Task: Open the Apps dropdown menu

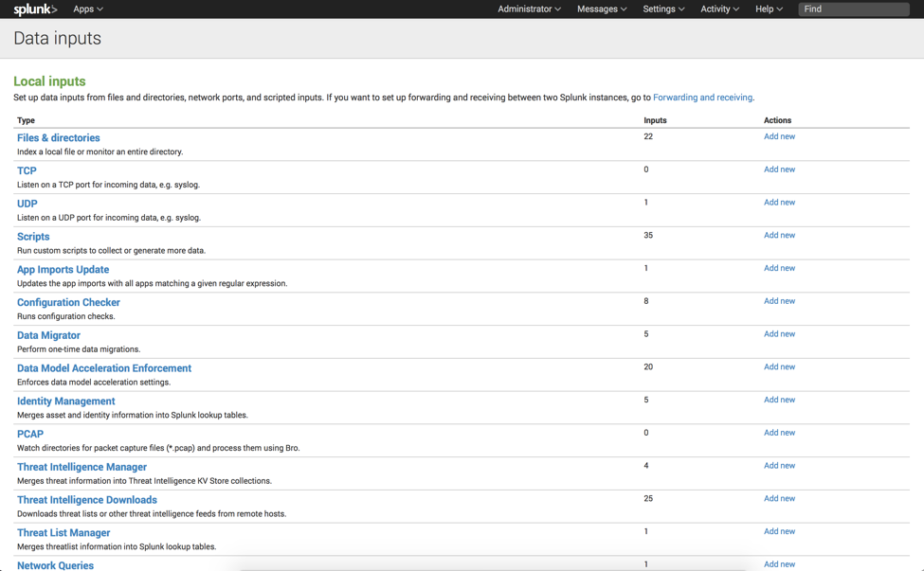Action: [x=88, y=9]
